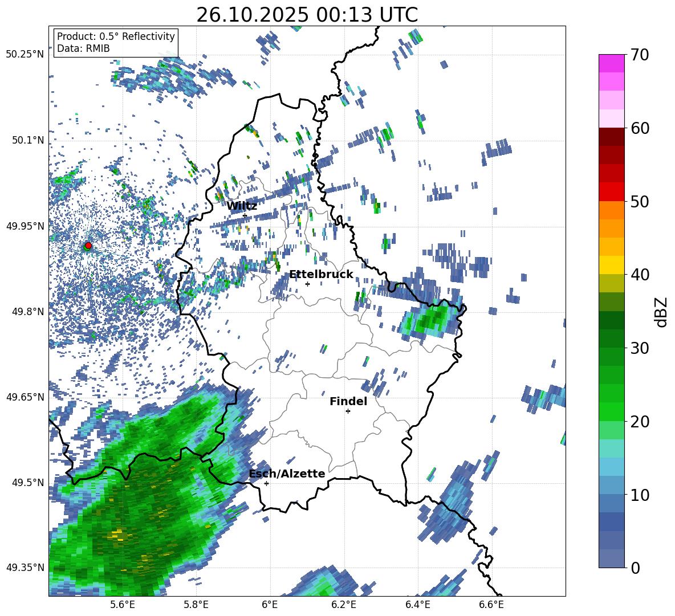Click the dark red colorbar segment below 60
Image resolution: width=675 pixels, height=616 pixels.
[x=612, y=137]
